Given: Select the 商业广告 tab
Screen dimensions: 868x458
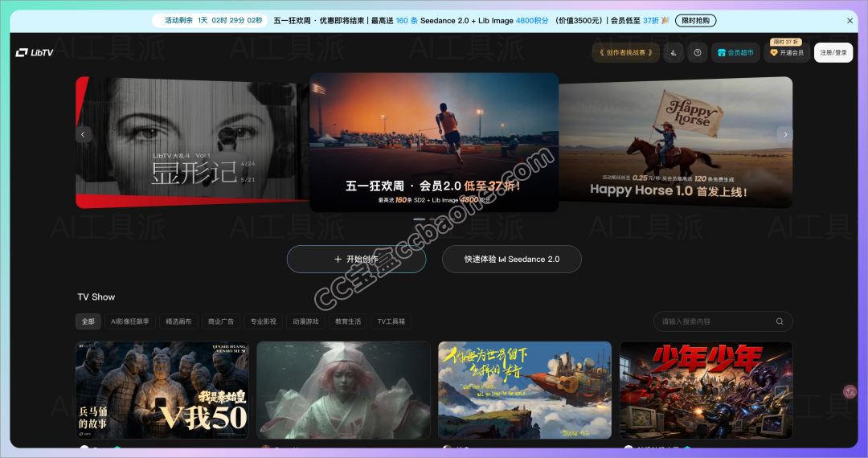Looking at the screenshot, I should pyautogui.click(x=221, y=321).
